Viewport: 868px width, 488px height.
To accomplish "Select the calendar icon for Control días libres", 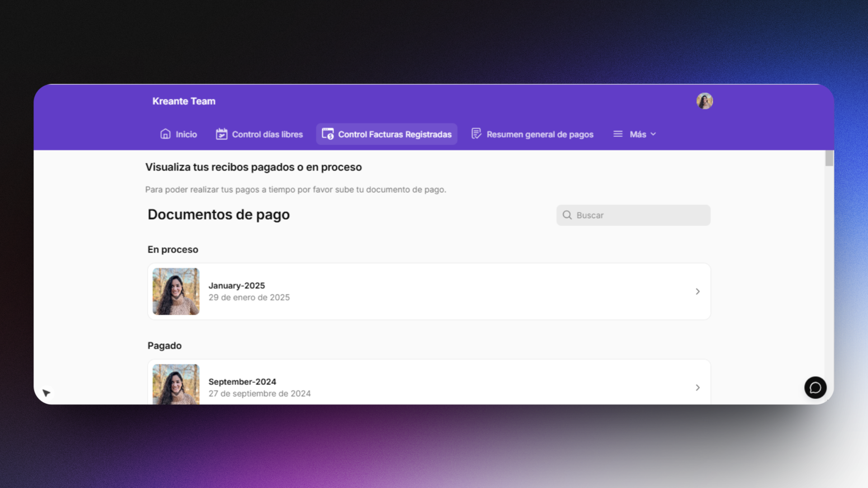I will (x=221, y=134).
